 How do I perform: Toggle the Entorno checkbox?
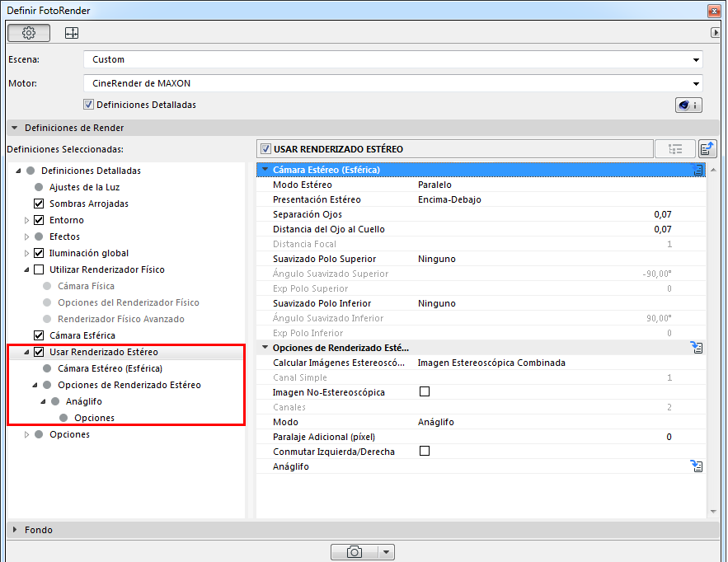coord(39,220)
